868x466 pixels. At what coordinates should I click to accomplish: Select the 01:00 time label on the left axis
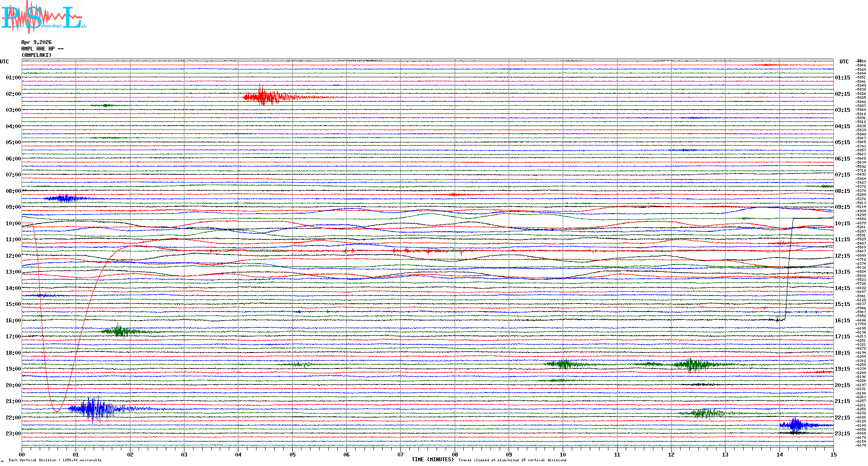click(x=13, y=78)
